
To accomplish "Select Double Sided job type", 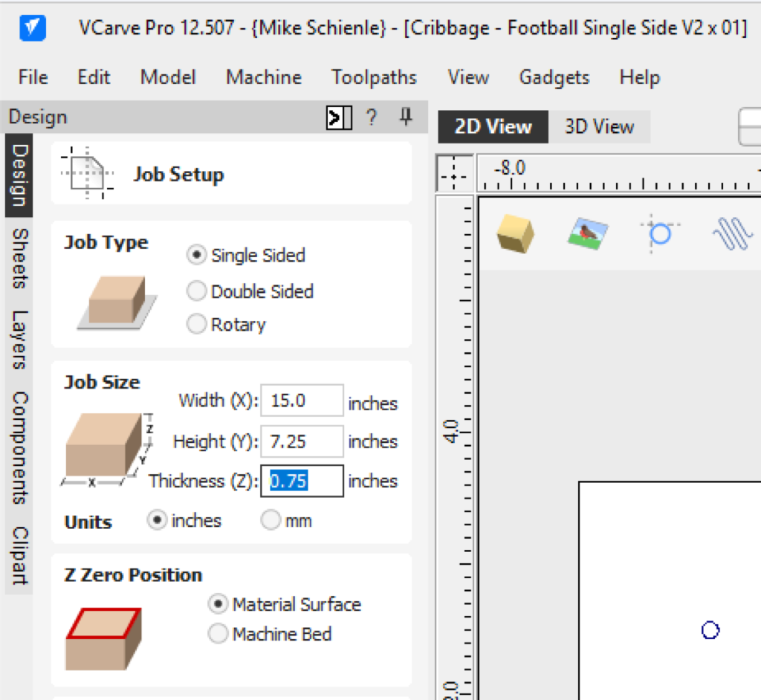I will point(250,291).
